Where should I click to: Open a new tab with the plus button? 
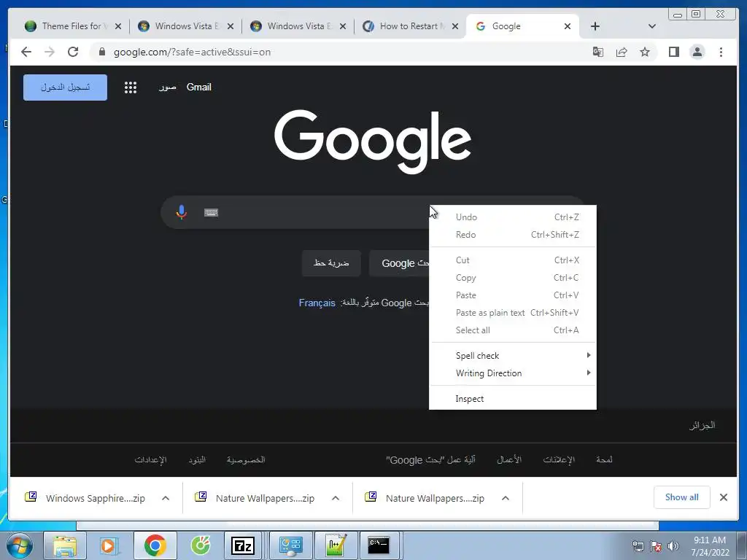pyautogui.click(x=595, y=26)
